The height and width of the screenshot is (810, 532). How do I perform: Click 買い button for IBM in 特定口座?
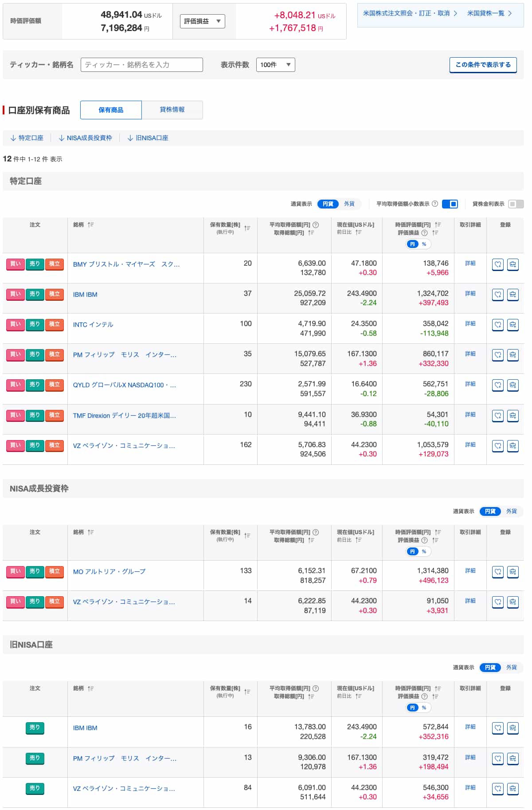click(15, 295)
